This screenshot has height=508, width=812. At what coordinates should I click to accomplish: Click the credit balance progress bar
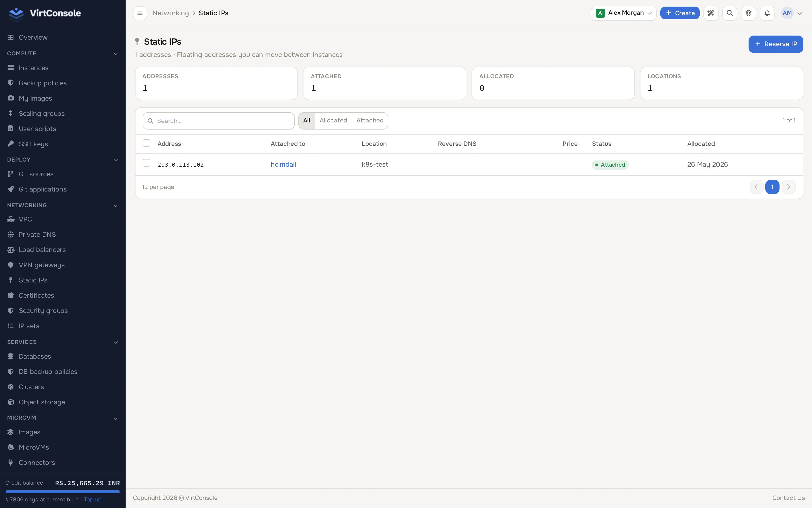[63, 492]
